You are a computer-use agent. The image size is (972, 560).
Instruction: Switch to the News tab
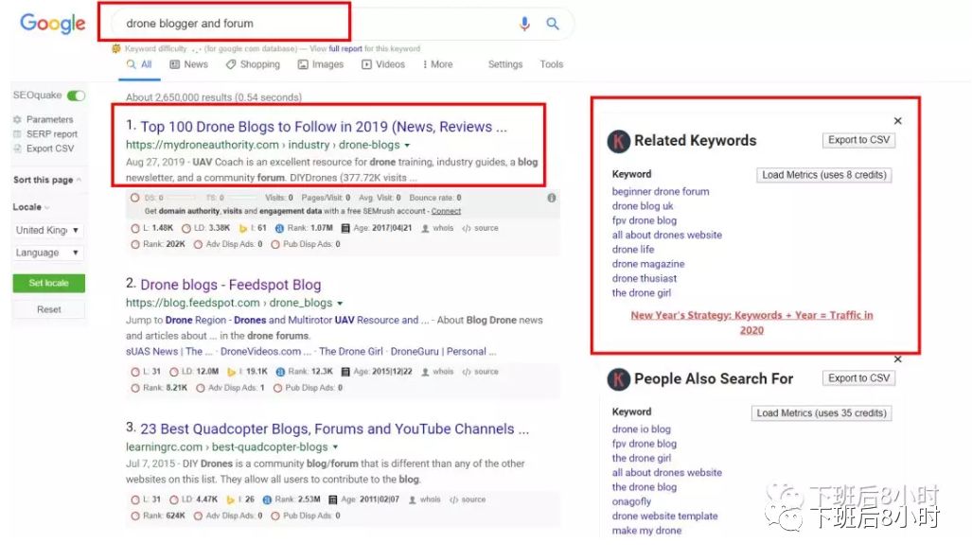coord(188,64)
